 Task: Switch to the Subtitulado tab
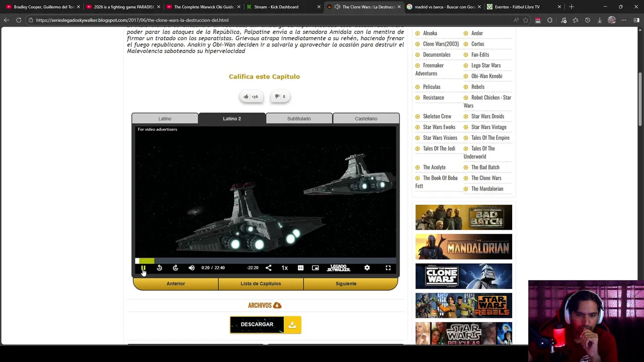(x=299, y=119)
